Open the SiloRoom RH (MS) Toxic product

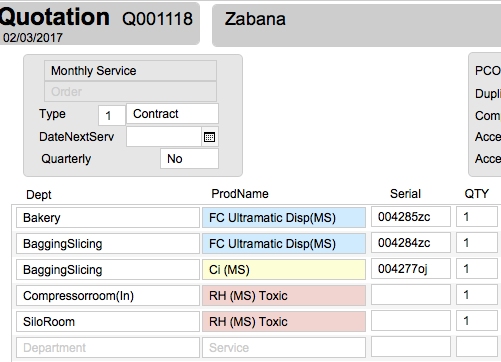click(284, 322)
